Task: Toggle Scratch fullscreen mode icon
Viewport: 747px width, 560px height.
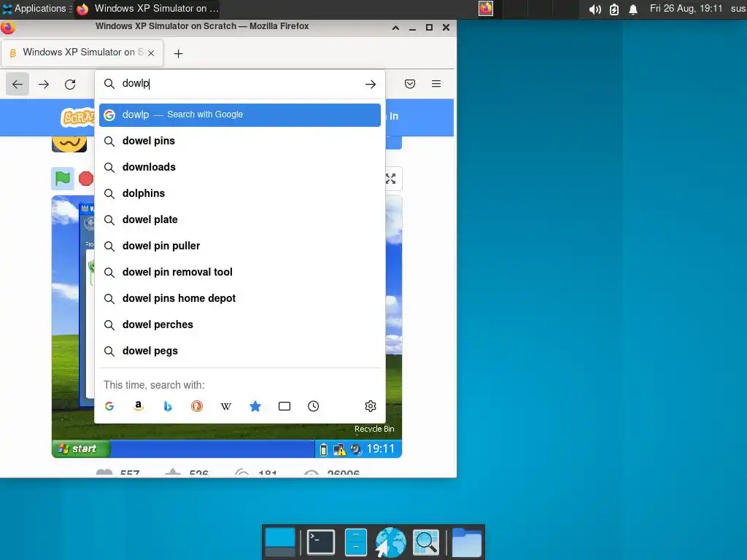Action: [391, 179]
